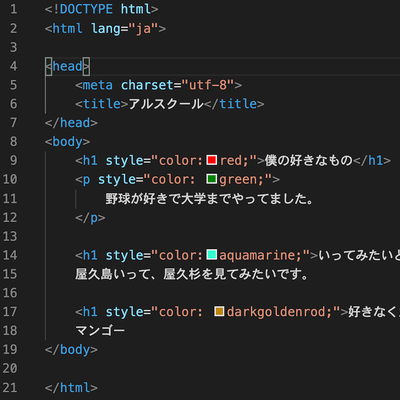Click line number 1 in gutter
400x400 pixels.
point(13,9)
